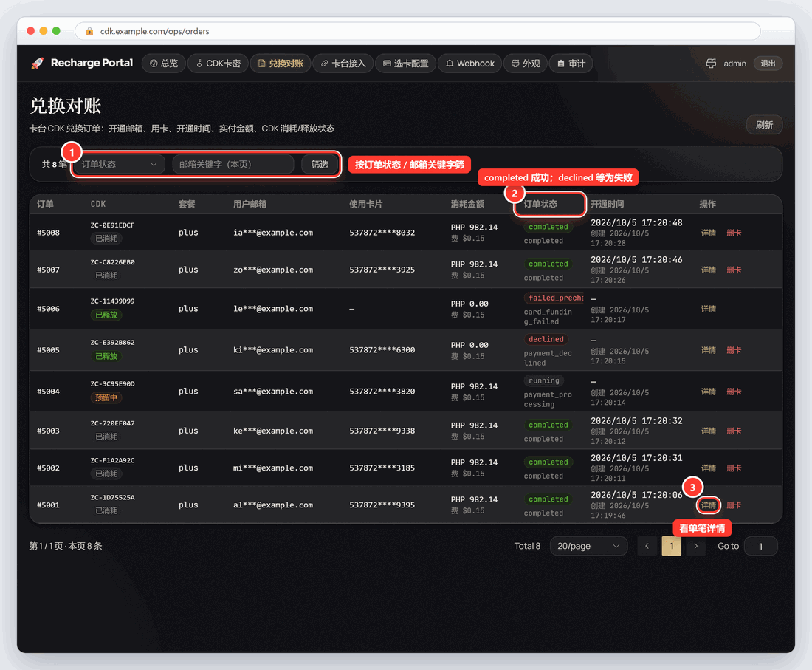Viewport: 812px width, 670px height.
Task: Go to the 选卡配置 tab
Action: (405, 64)
